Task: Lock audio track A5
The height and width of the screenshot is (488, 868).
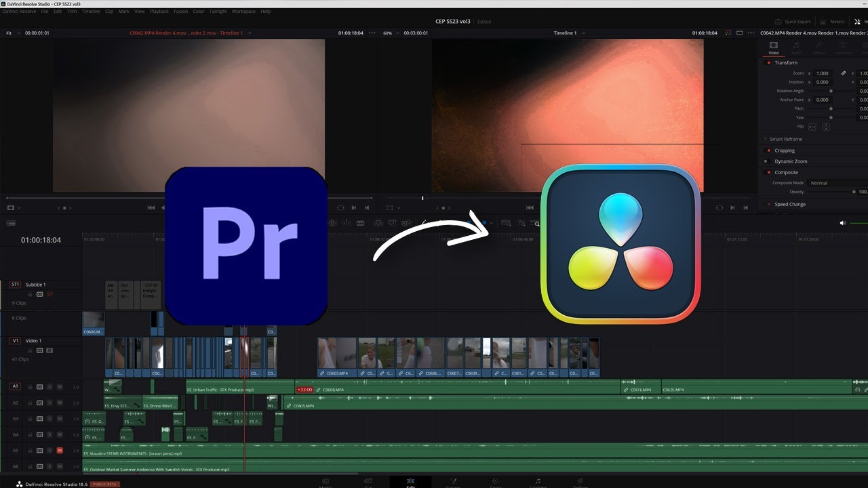Action: point(30,451)
